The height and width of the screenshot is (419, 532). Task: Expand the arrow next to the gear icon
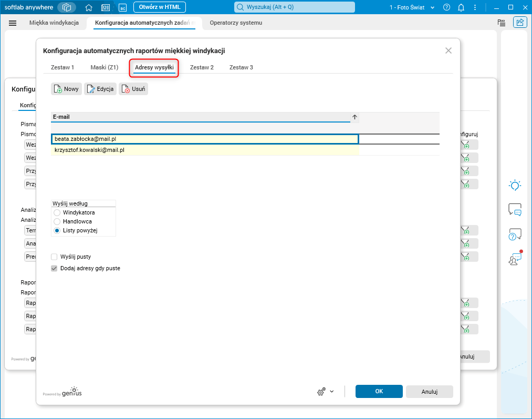332,392
